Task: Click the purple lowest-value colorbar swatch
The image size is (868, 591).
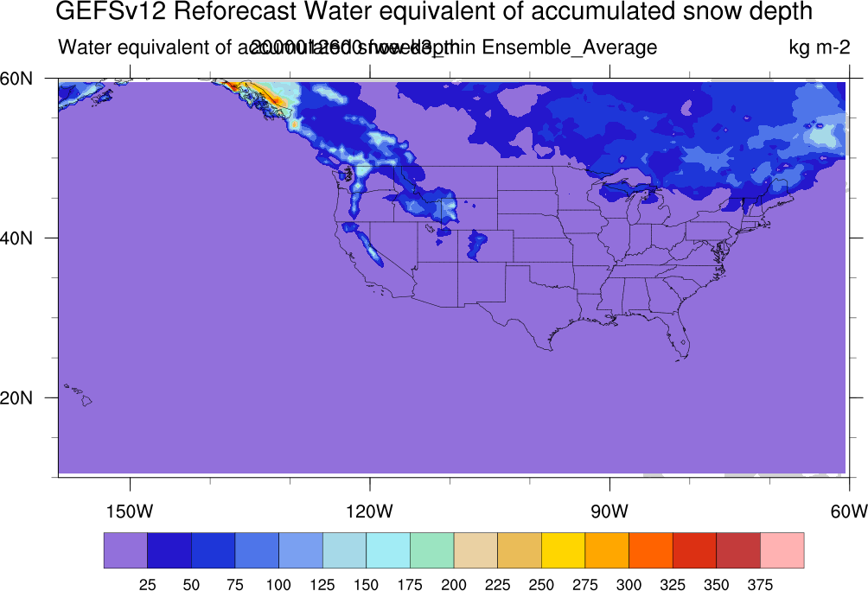Action: point(125,550)
